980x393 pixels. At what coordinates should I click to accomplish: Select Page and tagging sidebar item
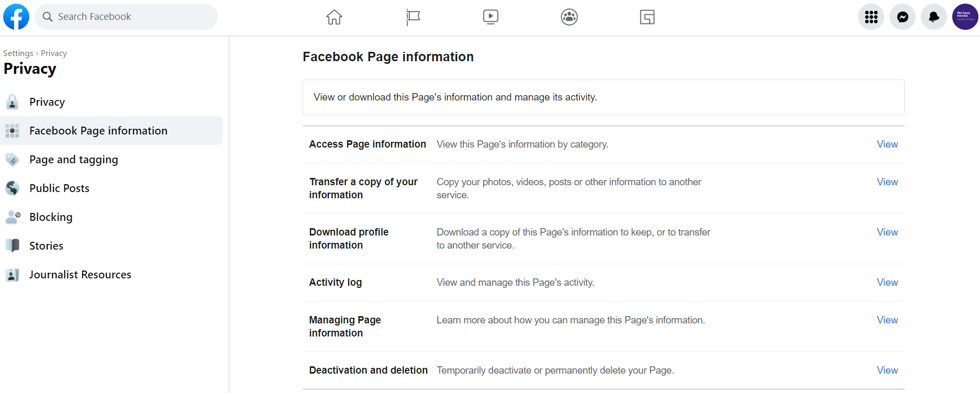coord(73,160)
